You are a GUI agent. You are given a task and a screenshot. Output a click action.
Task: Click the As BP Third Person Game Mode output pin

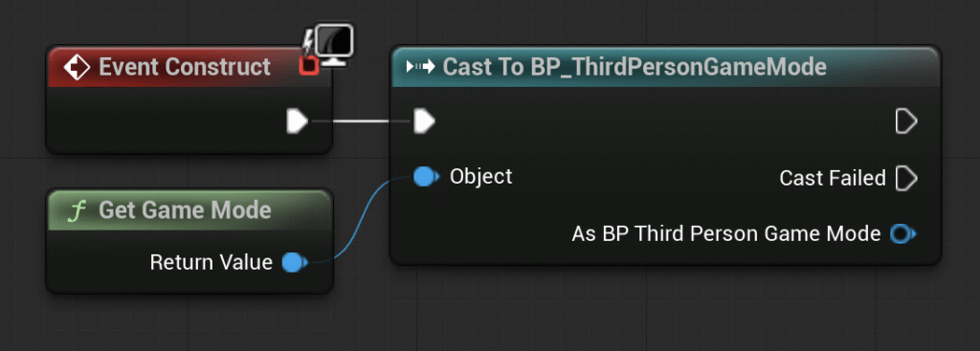(x=903, y=234)
